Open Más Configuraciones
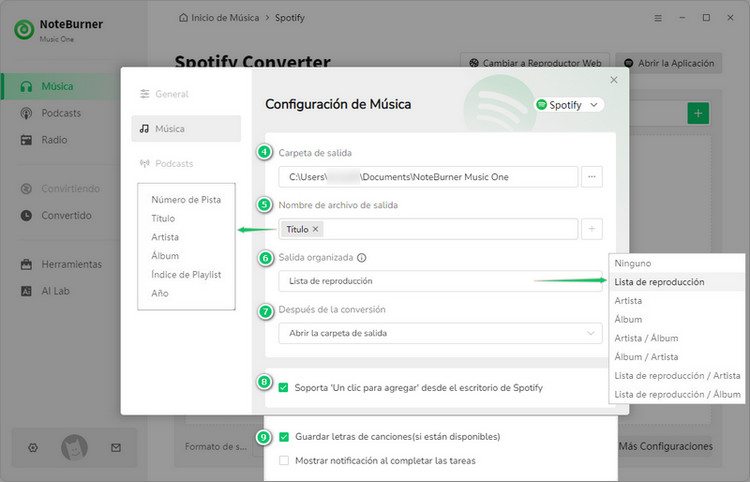This screenshot has height=482, width=750. pos(665,446)
